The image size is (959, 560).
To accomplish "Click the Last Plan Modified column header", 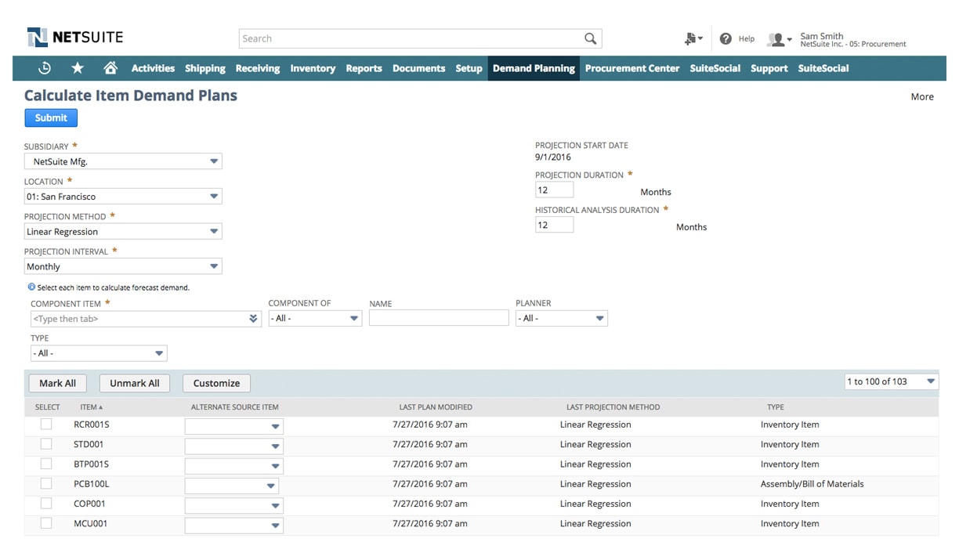I will [436, 407].
